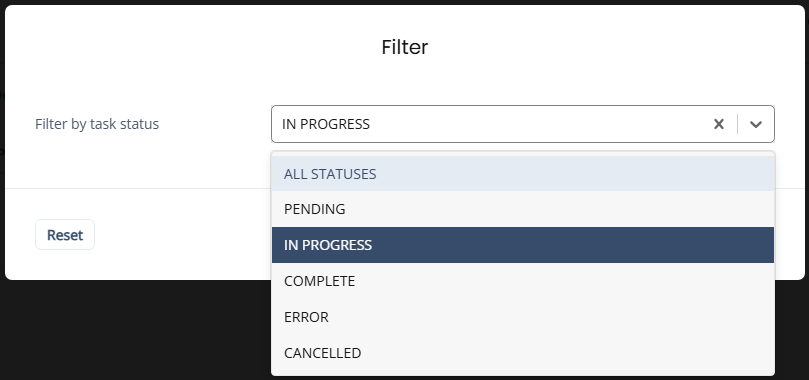Dismiss the dialog via dark backdrop

[x=134, y=330]
